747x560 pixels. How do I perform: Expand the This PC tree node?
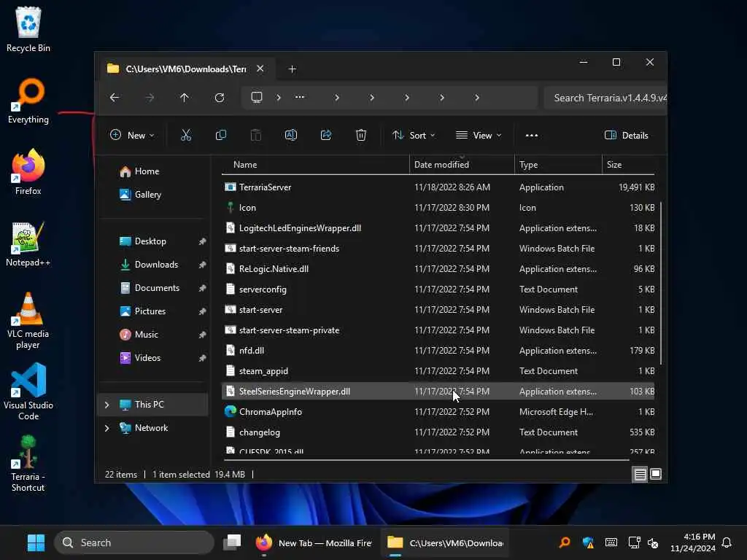107,405
